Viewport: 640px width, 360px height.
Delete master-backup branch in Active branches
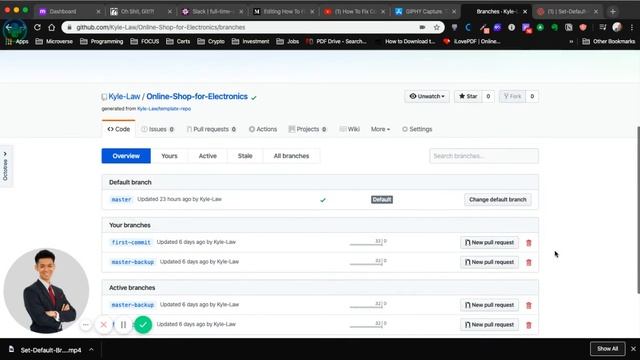[529, 305]
